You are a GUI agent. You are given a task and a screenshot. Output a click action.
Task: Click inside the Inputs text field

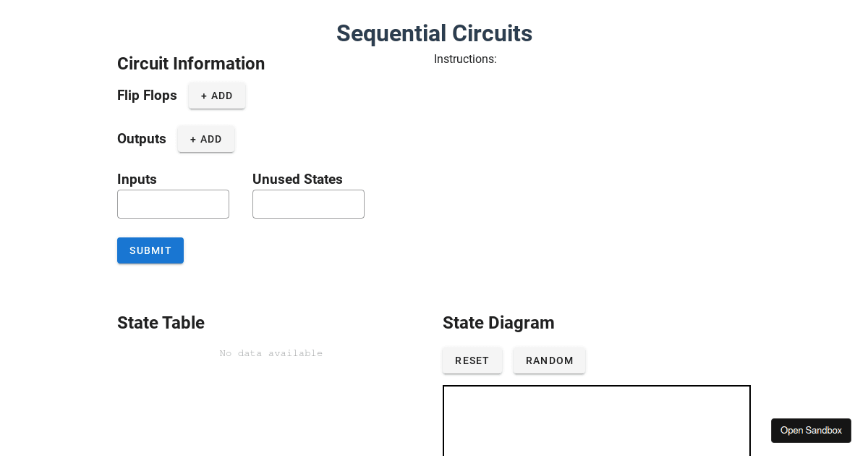tap(173, 203)
